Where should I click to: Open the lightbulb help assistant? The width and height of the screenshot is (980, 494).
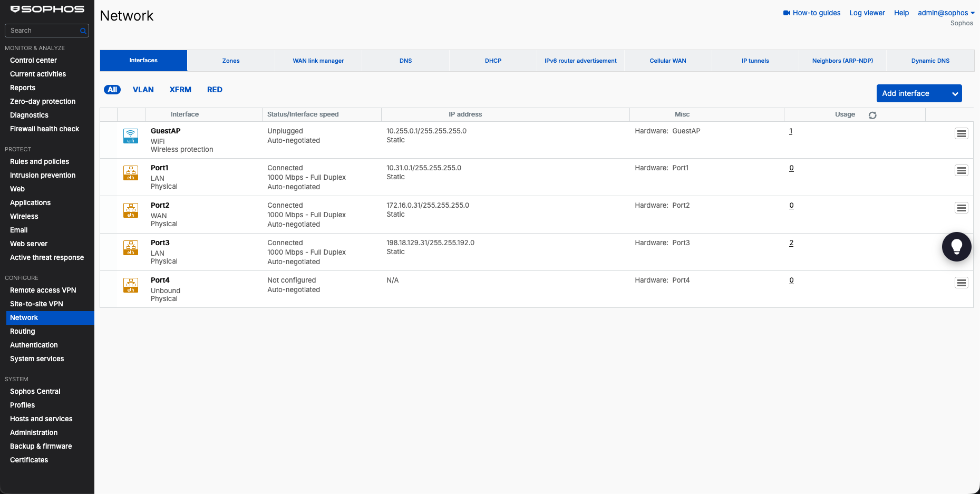tap(957, 247)
